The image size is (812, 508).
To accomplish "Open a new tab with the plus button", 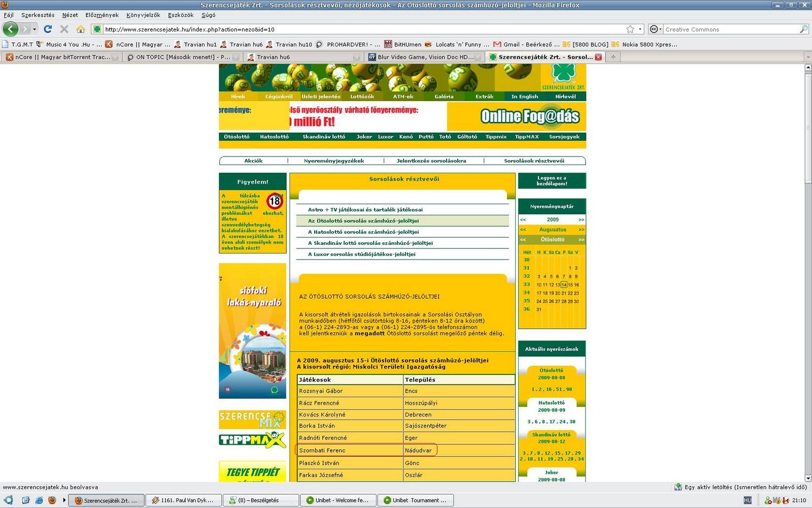I will pos(613,57).
